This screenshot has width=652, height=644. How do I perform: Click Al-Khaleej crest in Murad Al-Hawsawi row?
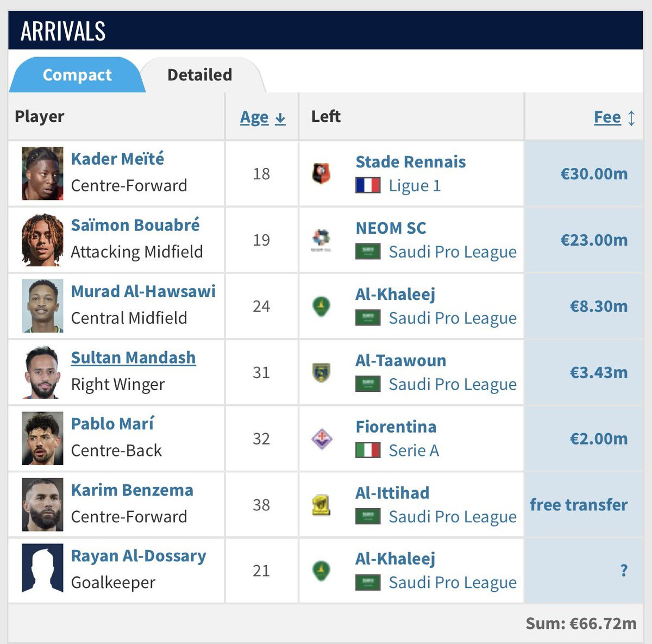click(321, 306)
